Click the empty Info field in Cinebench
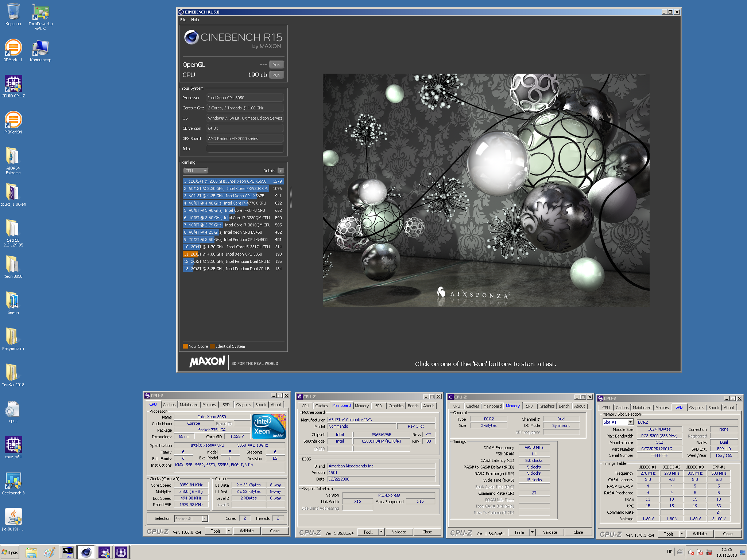747x560 pixels. [245, 149]
